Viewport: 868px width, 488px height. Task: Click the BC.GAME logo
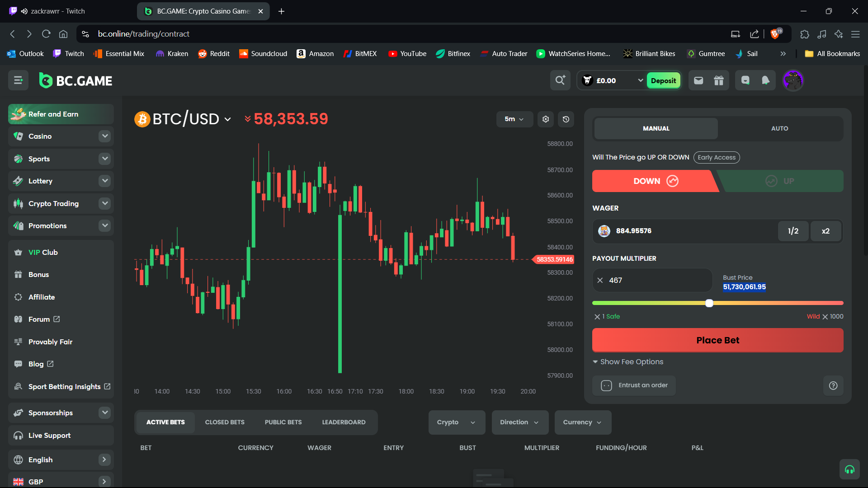(75, 80)
